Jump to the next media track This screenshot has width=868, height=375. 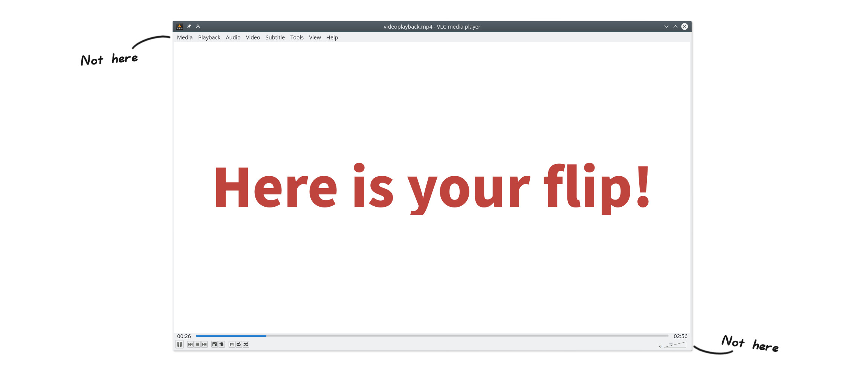[x=205, y=345]
